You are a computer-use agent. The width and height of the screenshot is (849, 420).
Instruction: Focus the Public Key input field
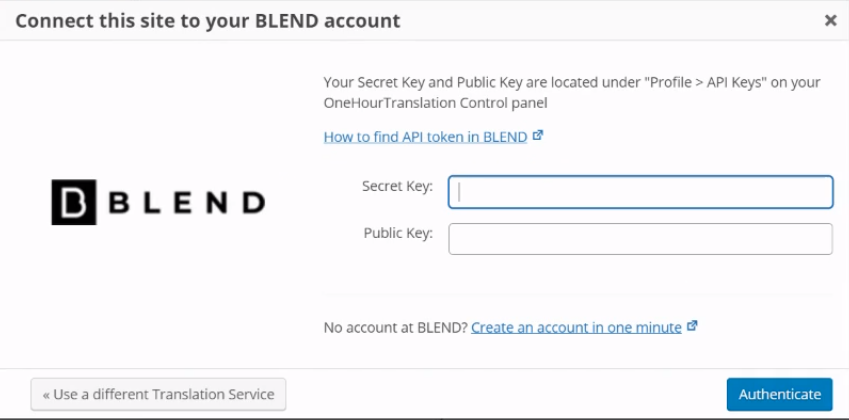(641, 239)
